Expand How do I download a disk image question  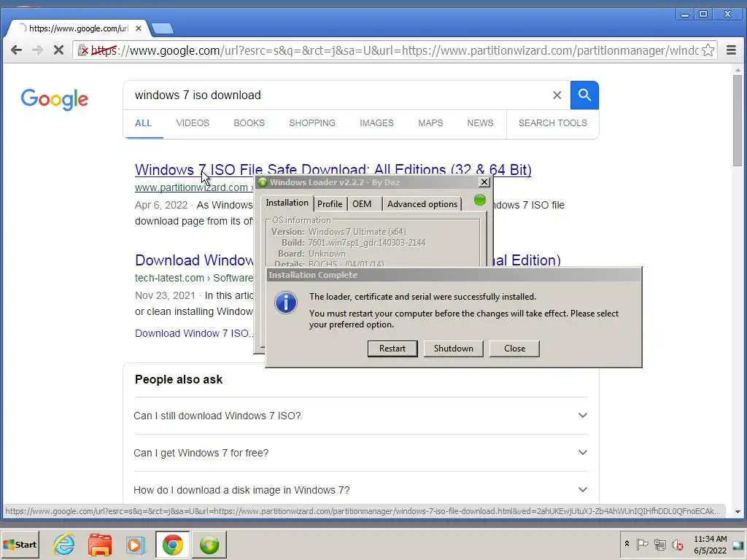tap(360, 490)
